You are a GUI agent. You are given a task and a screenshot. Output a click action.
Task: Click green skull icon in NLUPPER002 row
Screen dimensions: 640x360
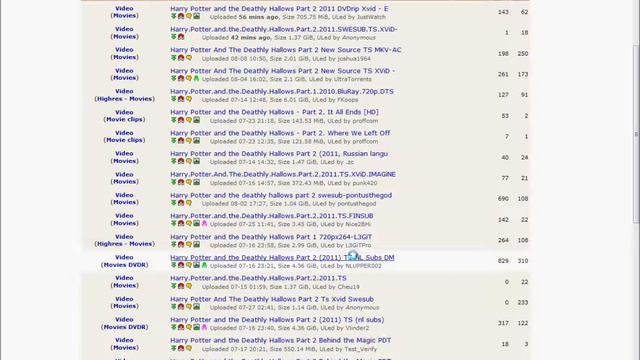[204, 265]
